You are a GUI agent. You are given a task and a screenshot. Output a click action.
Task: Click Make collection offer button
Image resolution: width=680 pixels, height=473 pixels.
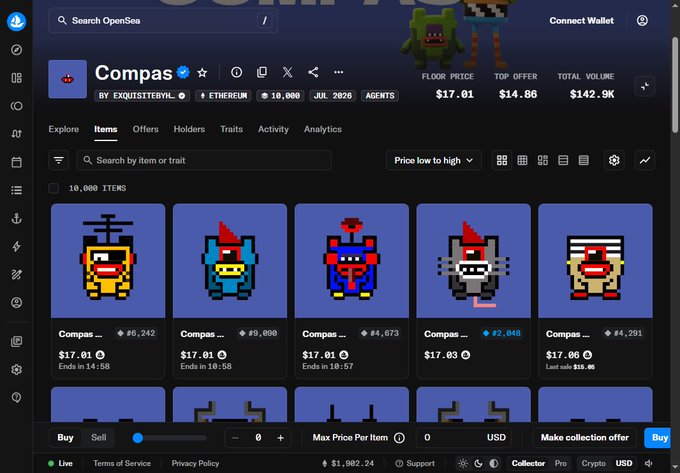click(585, 438)
